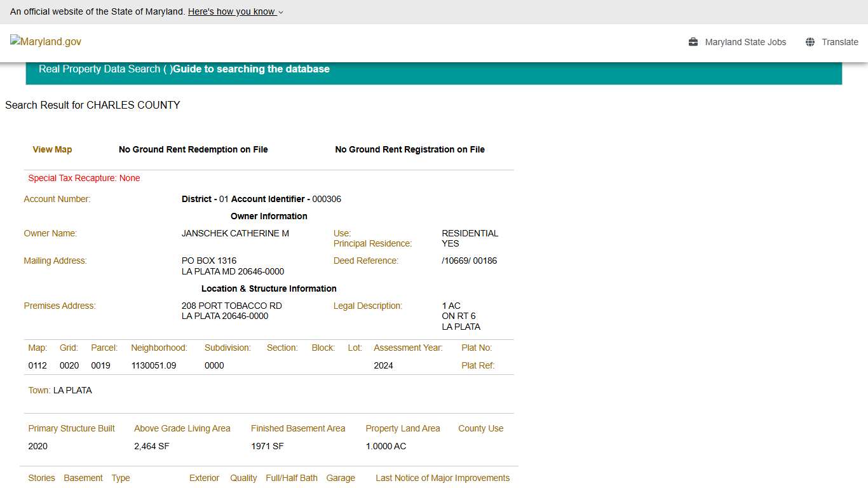Click the Primary Structure Built value 2020
The image size is (868, 488).
[x=37, y=446]
